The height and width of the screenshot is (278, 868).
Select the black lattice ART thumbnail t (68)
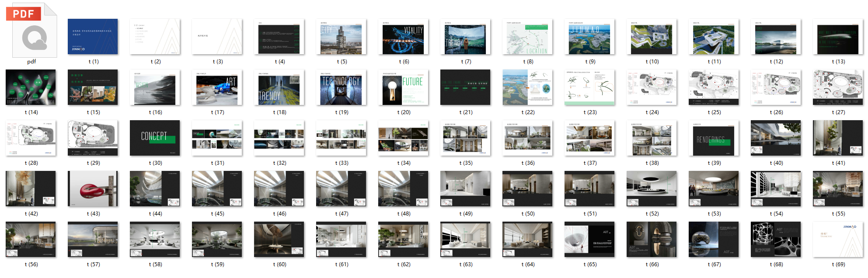click(776, 240)
